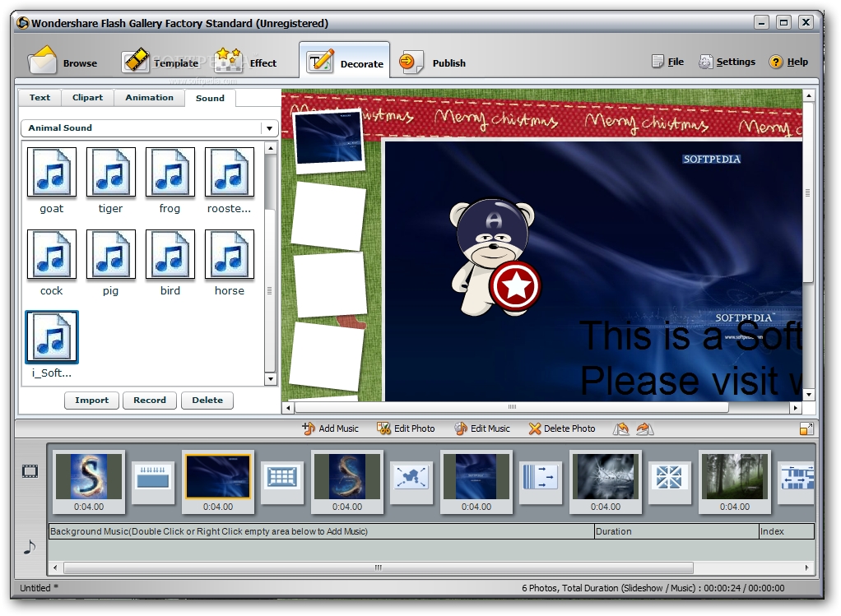Viewport: 841px width, 616px height.
Task: Click Delete Photo in the toolbar
Action: coord(561,428)
